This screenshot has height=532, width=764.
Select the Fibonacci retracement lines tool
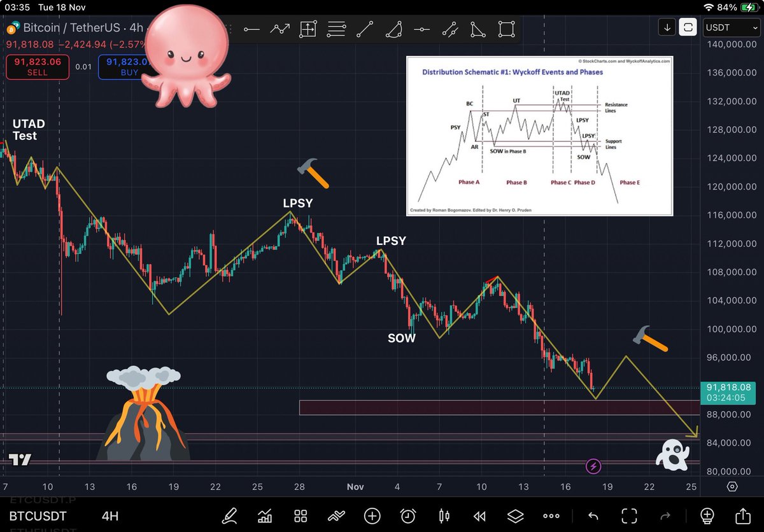pyautogui.click(x=336, y=29)
